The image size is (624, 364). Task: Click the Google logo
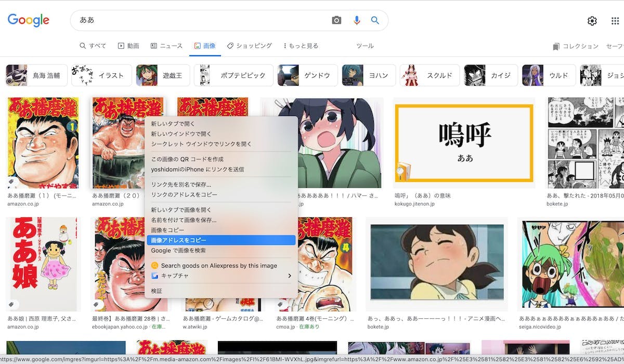[x=29, y=20]
